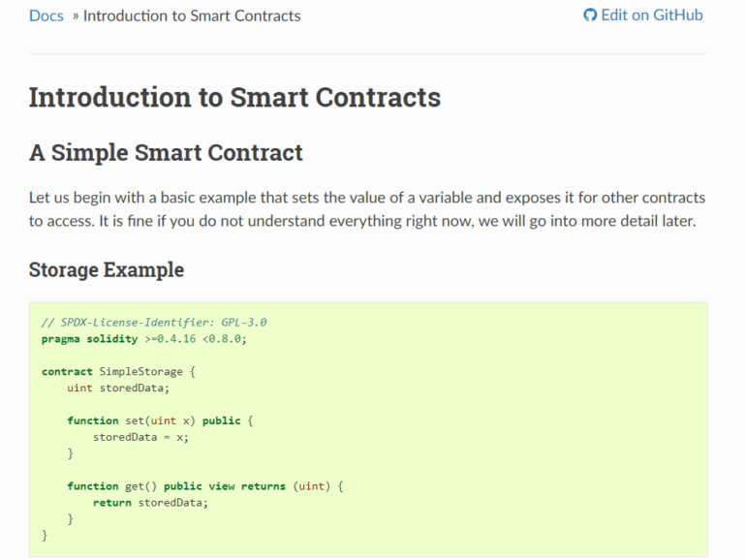Click the uint storedData declaration
The image size is (746, 560).
tap(118, 388)
